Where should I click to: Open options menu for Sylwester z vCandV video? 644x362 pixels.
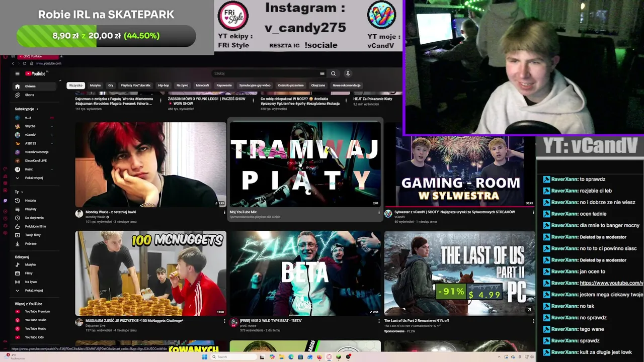click(533, 212)
